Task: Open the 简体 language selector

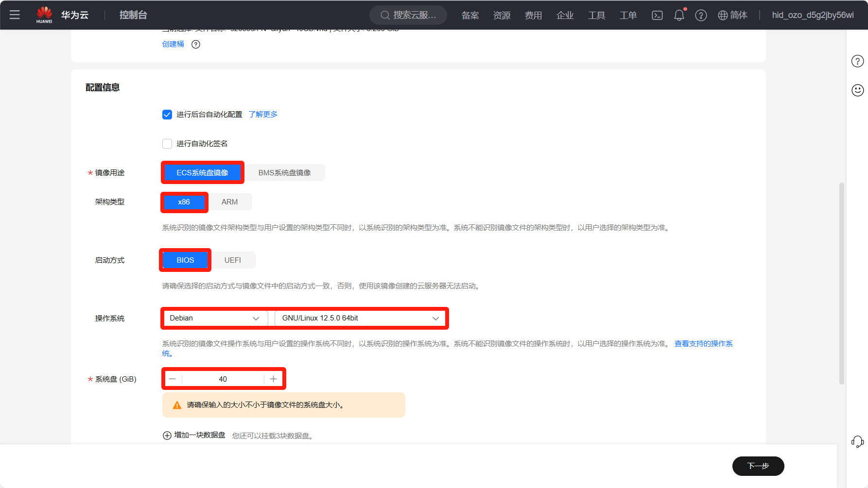Action: 733,15
